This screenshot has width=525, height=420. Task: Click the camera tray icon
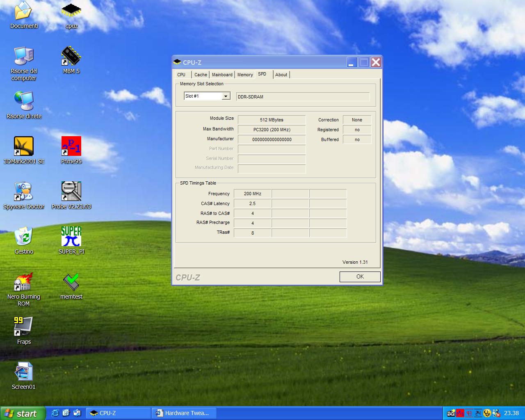click(451, 413)
